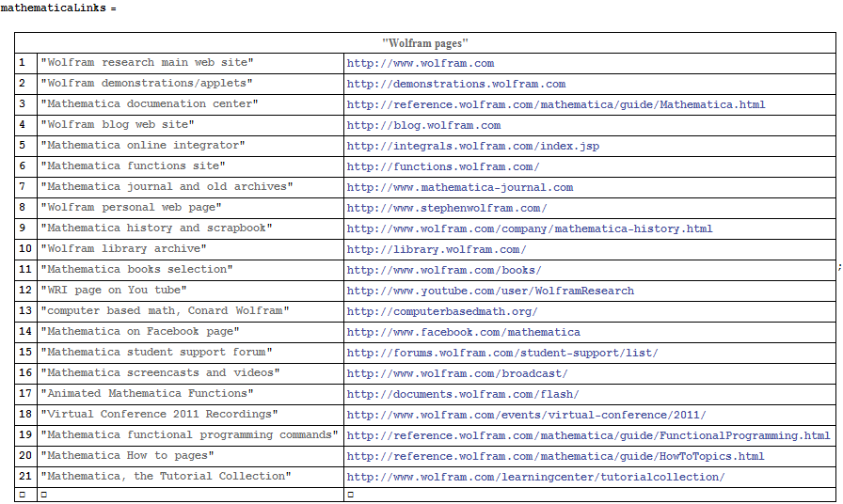
Task: Click the row number 17 cell
Action: (x=25, y=394)
